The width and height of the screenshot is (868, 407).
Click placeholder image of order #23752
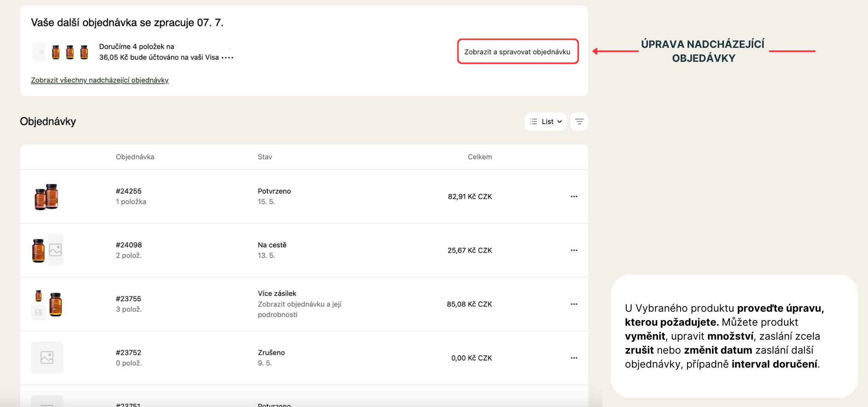point(47,358)
